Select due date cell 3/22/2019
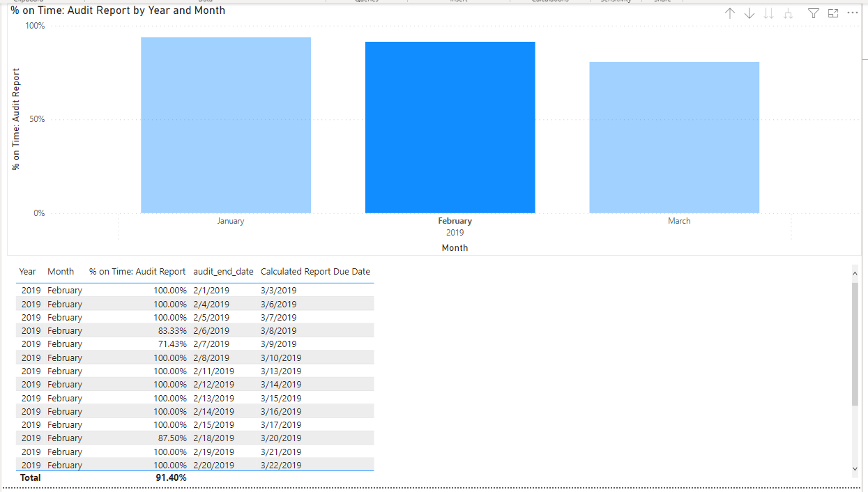This screenshot has height=492, width=868. pyautogui.click(x=281, y=466)
